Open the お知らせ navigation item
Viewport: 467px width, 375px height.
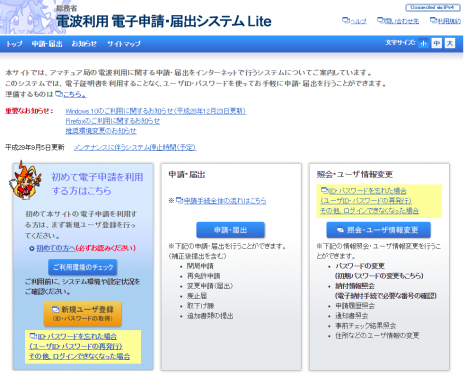click(x=84, y=44)
